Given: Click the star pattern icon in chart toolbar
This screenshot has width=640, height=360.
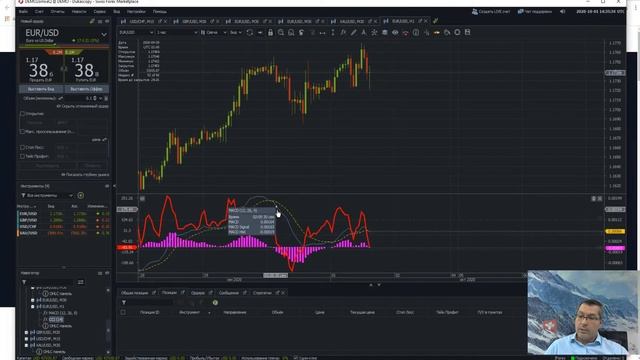Looking at the screenshot, I should coord(374,32).
